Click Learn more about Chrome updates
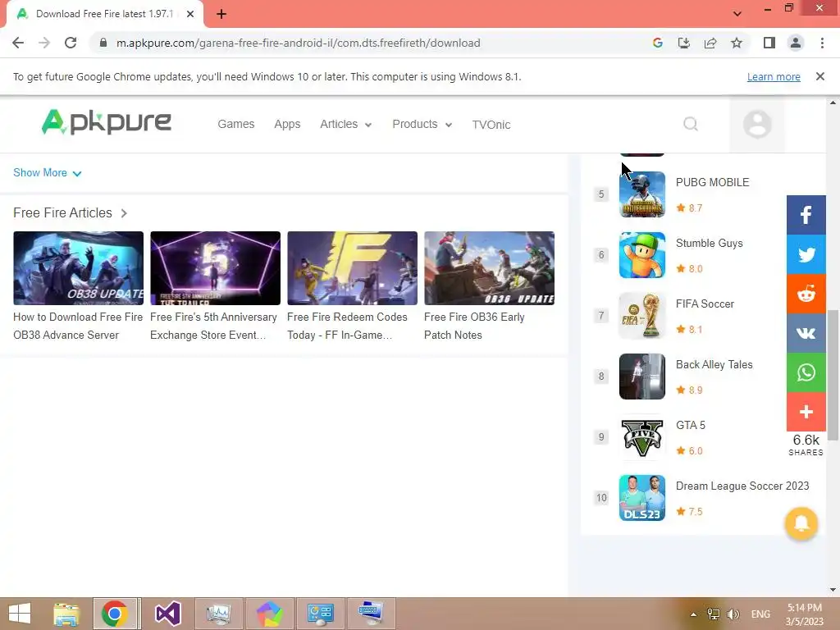The width and height of the screenshot is (840, 630). click(774, 76)
